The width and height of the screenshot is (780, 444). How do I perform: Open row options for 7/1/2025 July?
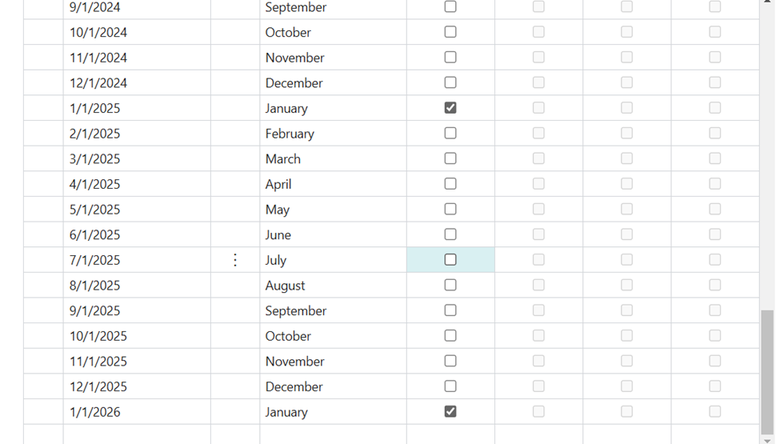235,260
